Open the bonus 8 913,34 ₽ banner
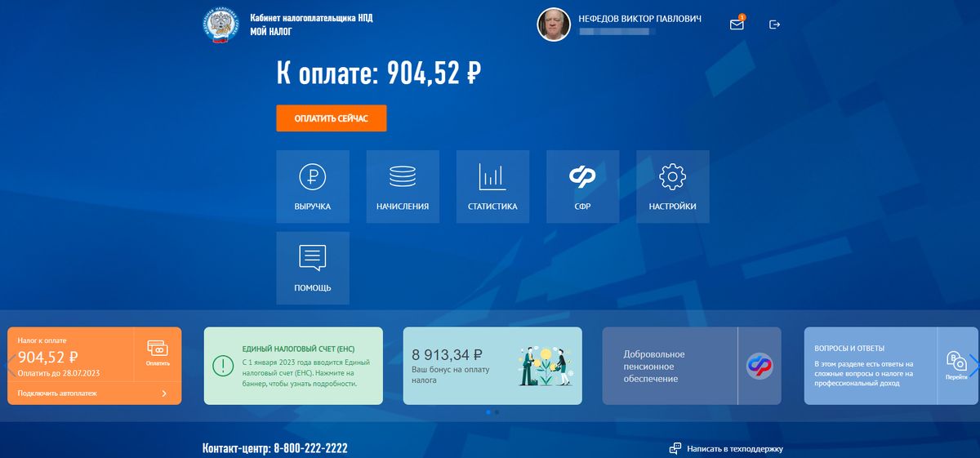980x458 pixels. 492,366
